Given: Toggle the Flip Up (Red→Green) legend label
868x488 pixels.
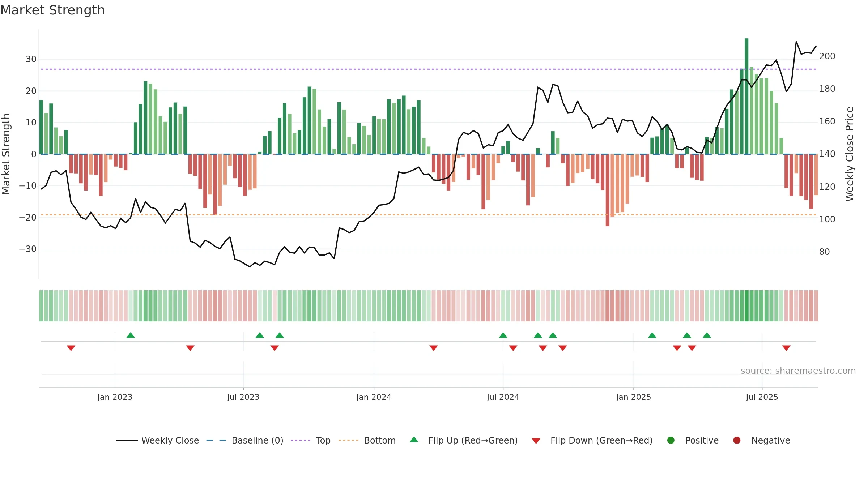Looking at the screenshot, I should click(x=473, y=441).
